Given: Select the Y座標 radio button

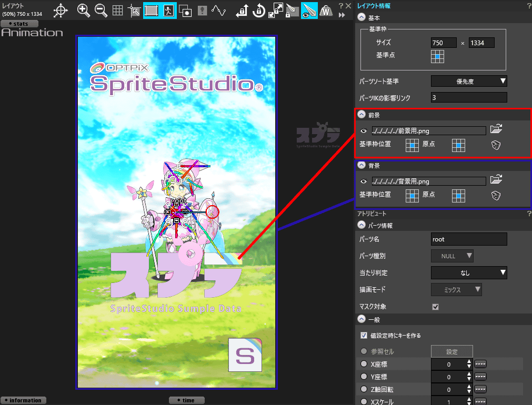Looking at the screenshot, I should point(364,376).
